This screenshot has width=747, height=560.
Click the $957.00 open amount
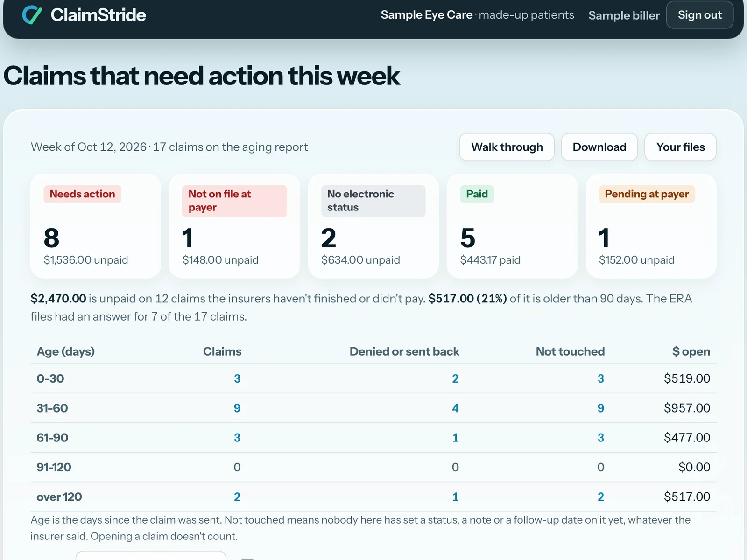pyautogui.click(x=687, y=408)
